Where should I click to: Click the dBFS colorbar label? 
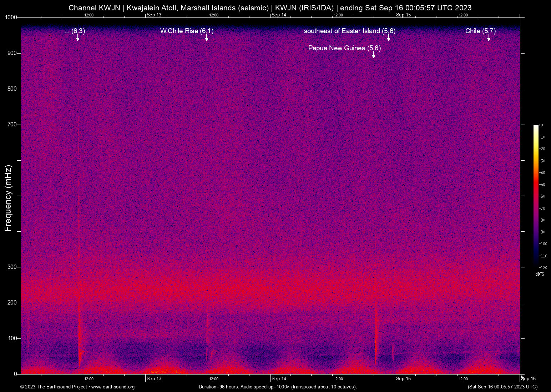pos(539,274)
